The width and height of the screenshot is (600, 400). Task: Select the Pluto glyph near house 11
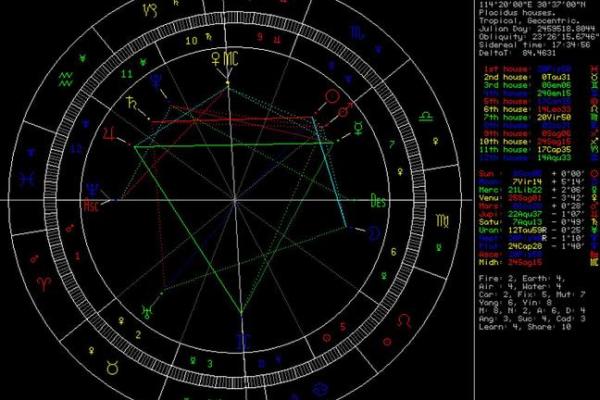point(156,81)
